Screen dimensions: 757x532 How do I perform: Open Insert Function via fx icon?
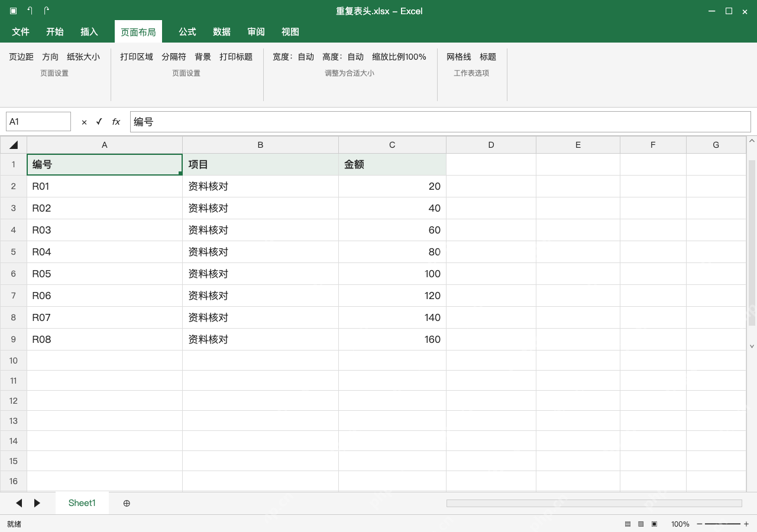(x=116, y=122)
